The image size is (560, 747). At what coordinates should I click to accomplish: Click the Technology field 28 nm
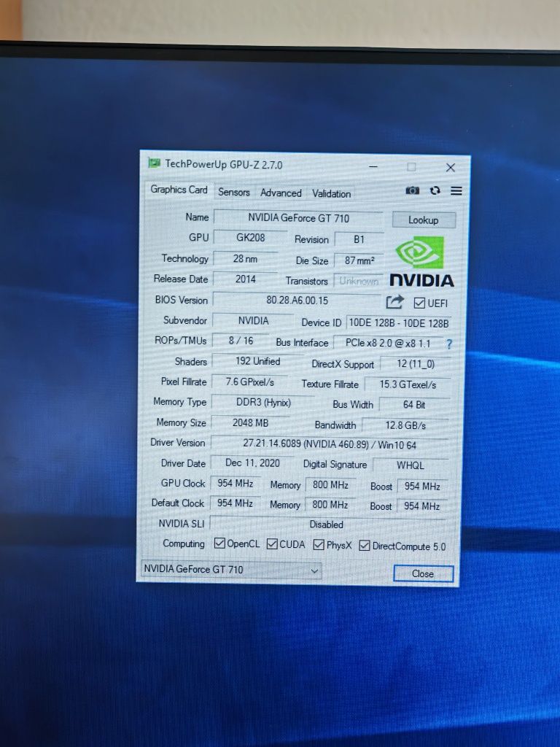245,259
